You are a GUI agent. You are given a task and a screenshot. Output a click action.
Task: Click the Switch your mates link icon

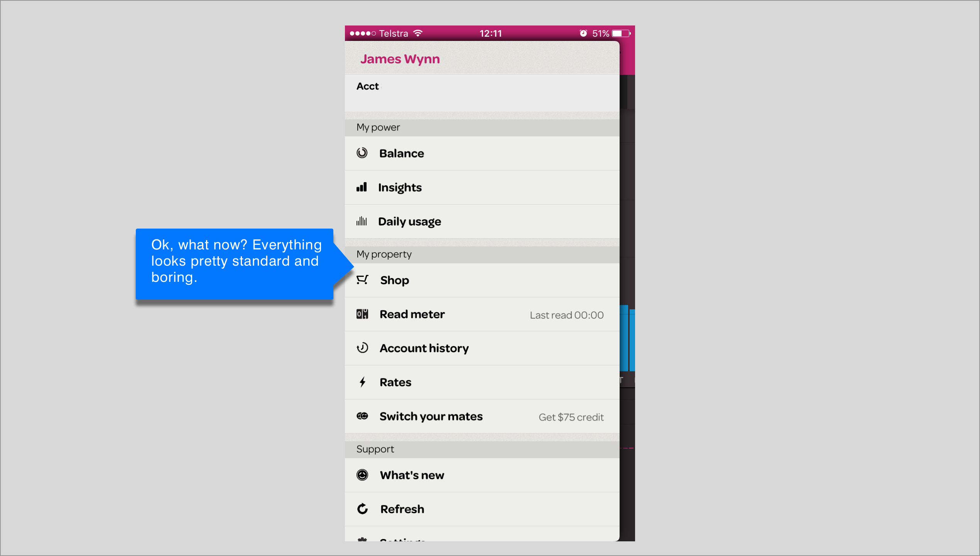click(x=362, y=416)
